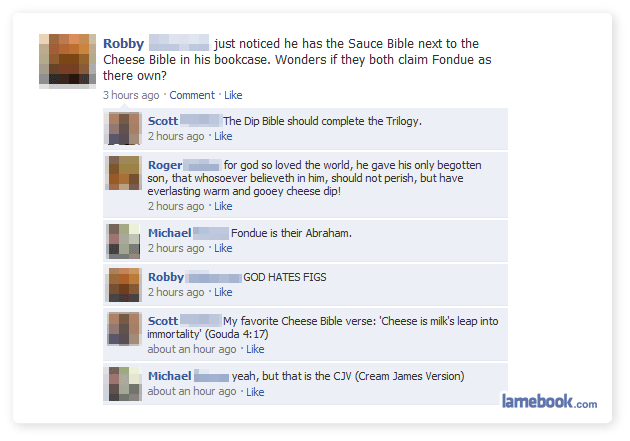Like the GOD HATES FIGS comment

tap(223, 292)
